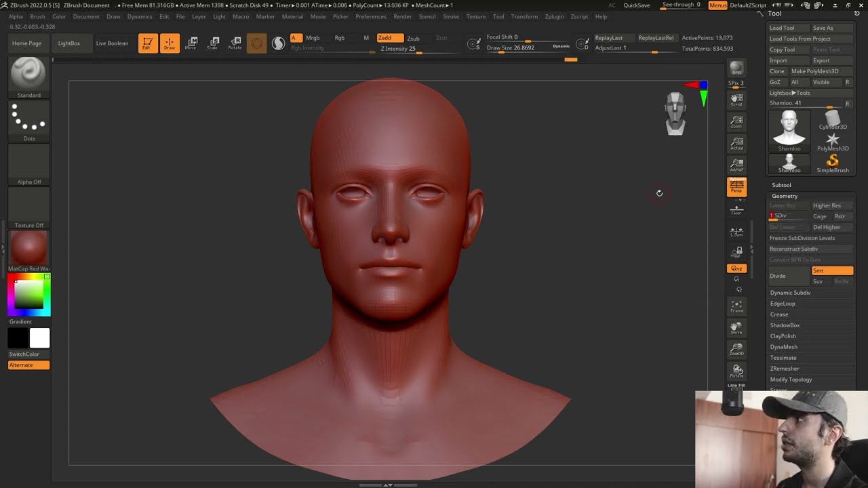This screenshot has width=868, height=488.
Task: Click the Alternate color button
Action: 28,365
